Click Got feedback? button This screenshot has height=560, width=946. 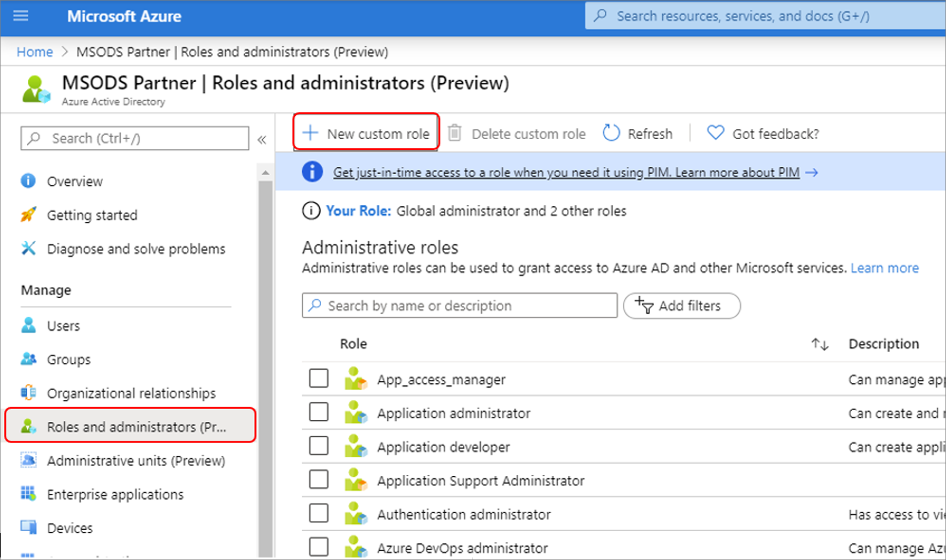coord(763,133)
